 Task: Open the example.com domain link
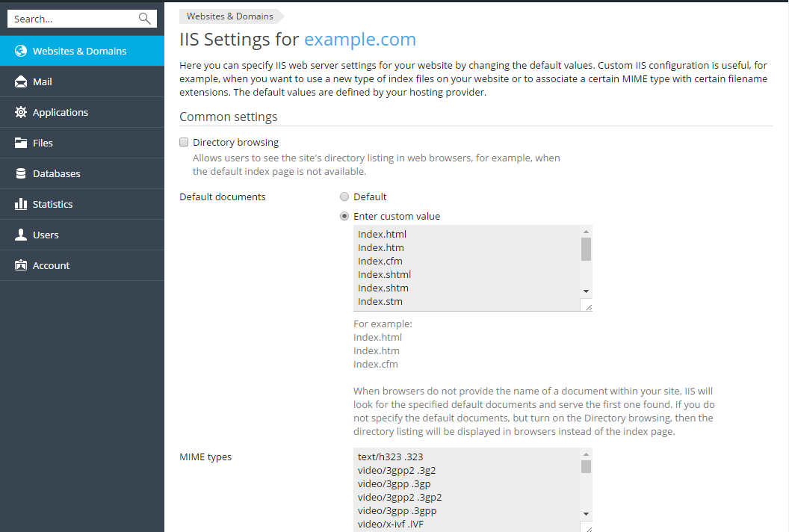[x=359, y=40]
